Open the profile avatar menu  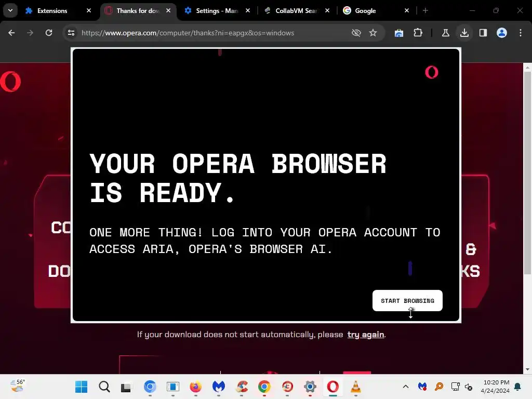[x=502, y=33]
